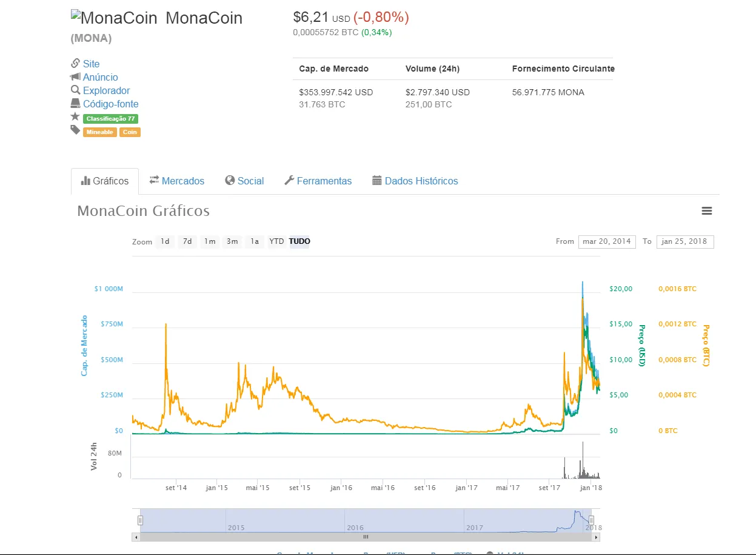Click the From date field mar 20, 2014
Screen dimensions: 756x555
[607, 241]
